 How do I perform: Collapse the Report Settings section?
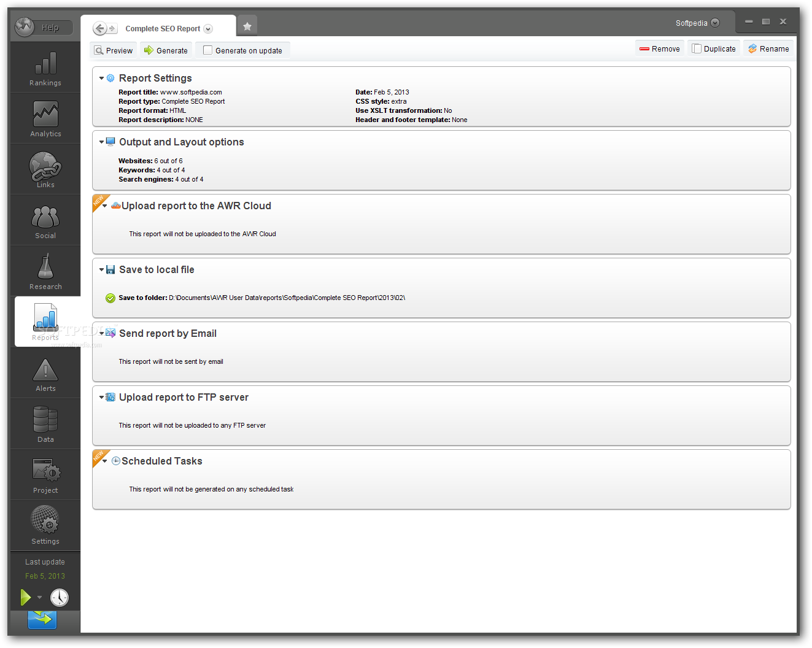tap(102, 79)
